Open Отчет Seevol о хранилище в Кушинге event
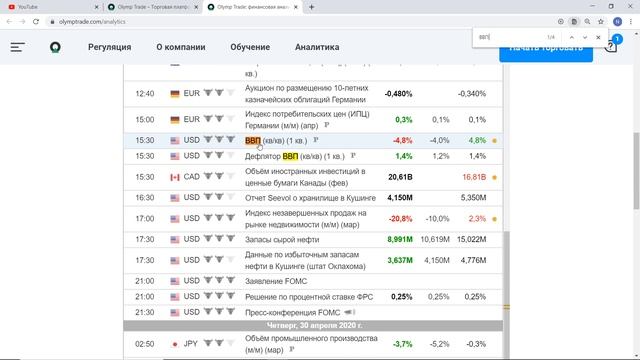The width and height of the screenshot is (640, 360). 310,198
